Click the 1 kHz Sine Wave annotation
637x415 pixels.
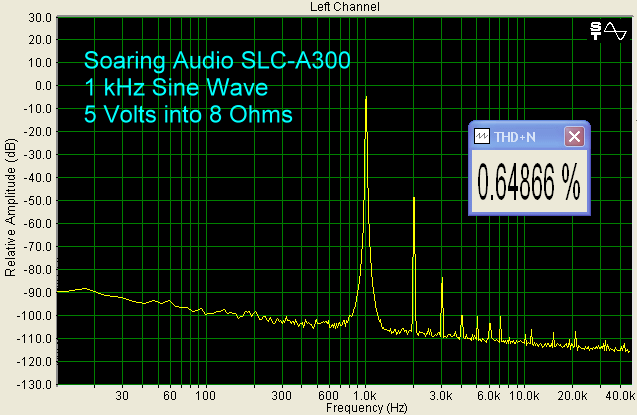[176, 87]
